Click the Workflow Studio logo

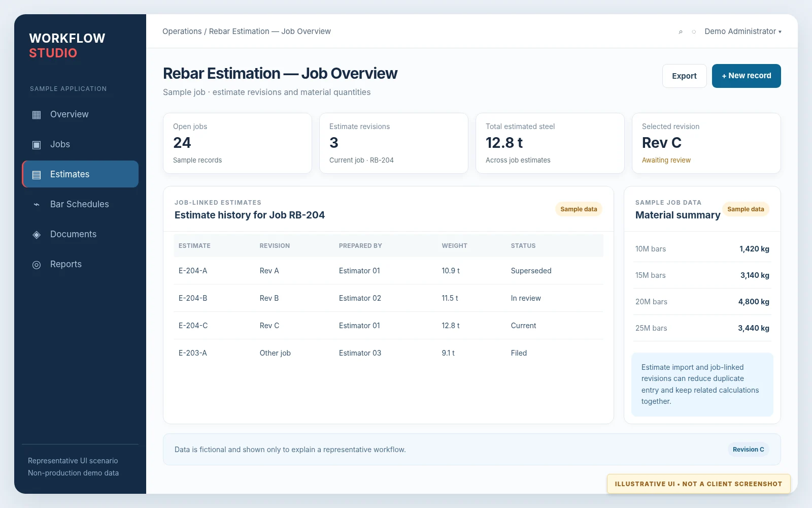tap(67, 46)
